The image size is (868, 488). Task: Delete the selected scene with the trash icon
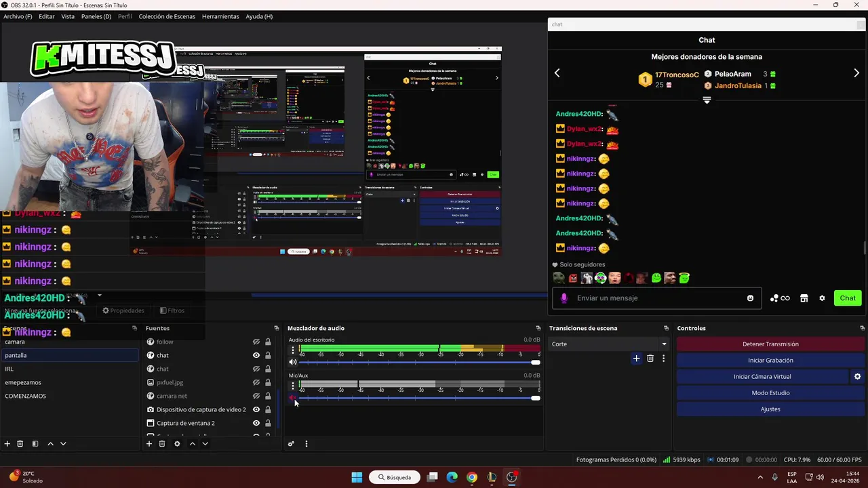pos(20,444)
